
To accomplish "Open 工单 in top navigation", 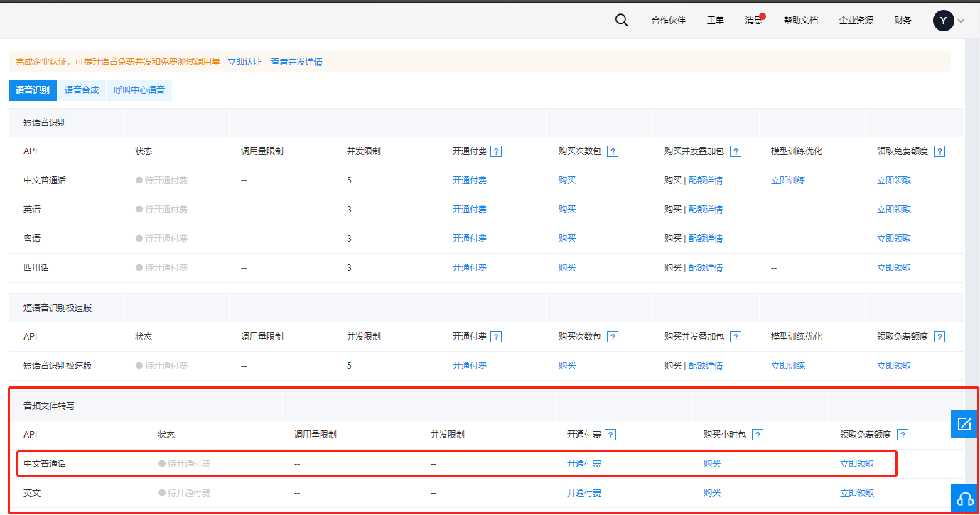I will 716,21.
